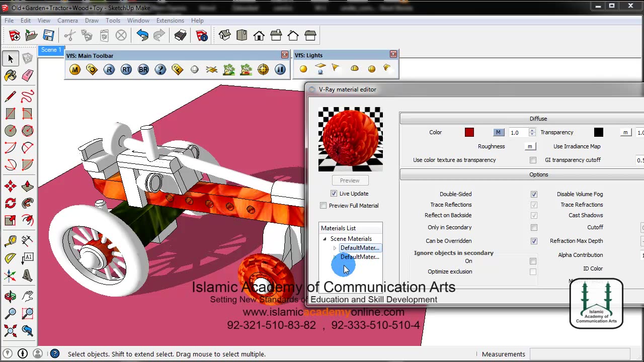Click the V-Ray sphere icon
644x362 pixels.
195,70
